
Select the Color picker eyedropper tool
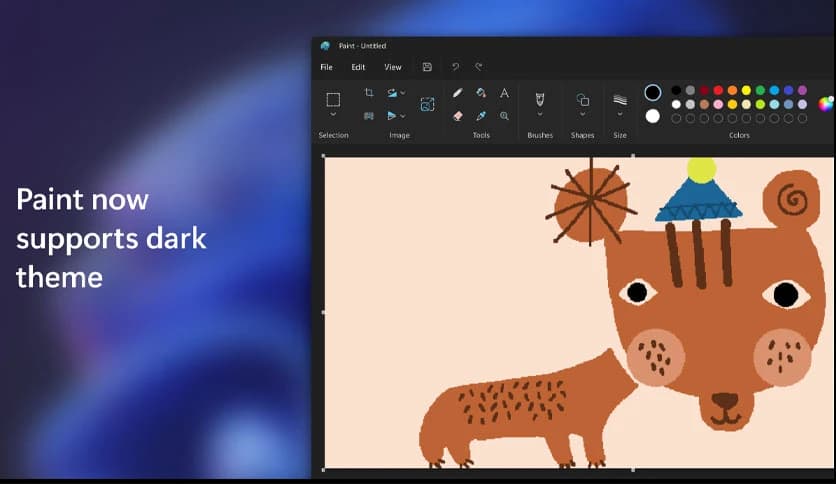(481, 116)
